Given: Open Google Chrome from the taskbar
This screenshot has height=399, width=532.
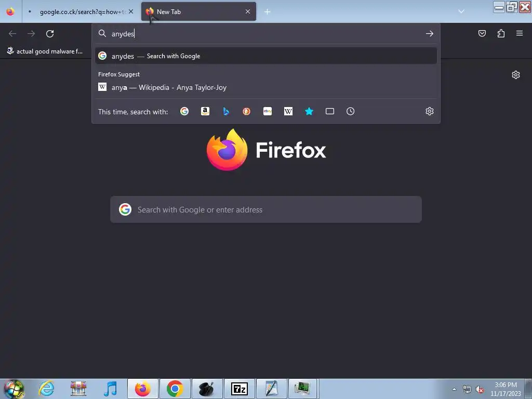Looking at the screenshot, I should [175, 389].
